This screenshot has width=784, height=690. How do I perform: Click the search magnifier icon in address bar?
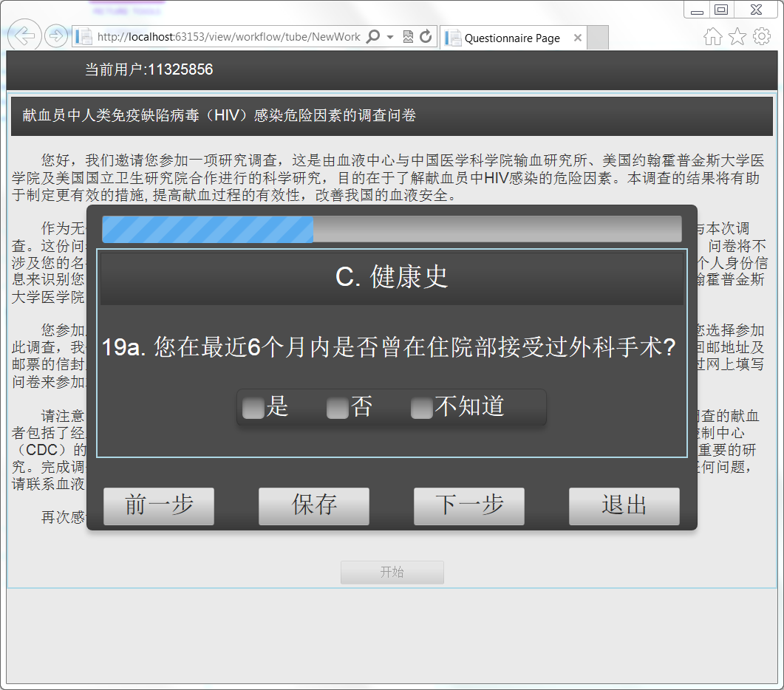[373, 36]
